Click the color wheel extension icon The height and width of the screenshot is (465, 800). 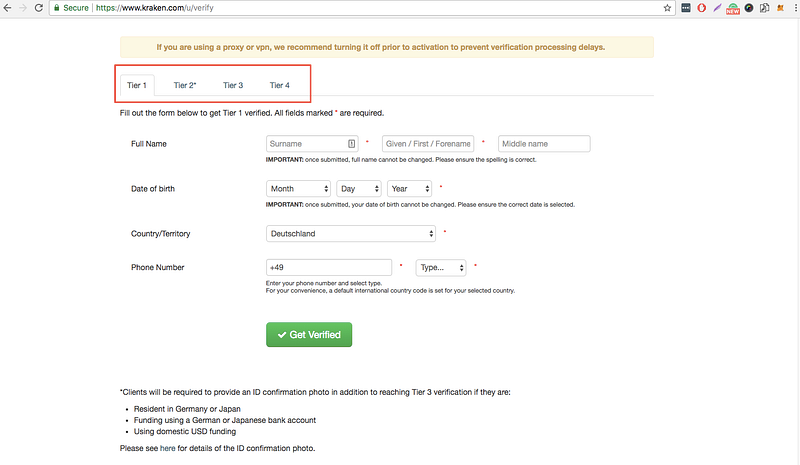[748, 8]
